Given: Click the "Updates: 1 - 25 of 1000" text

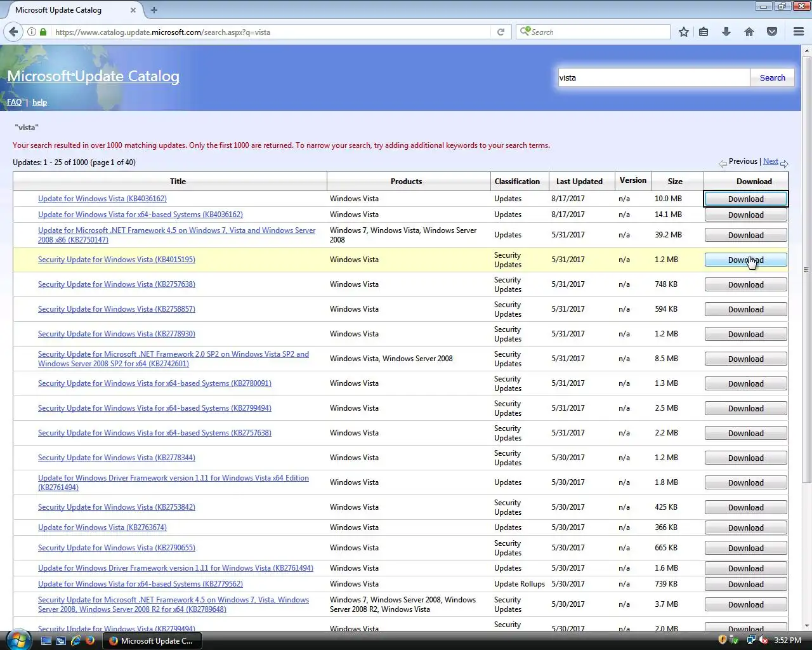Looking at the screenshot, I should pos(50,162).
